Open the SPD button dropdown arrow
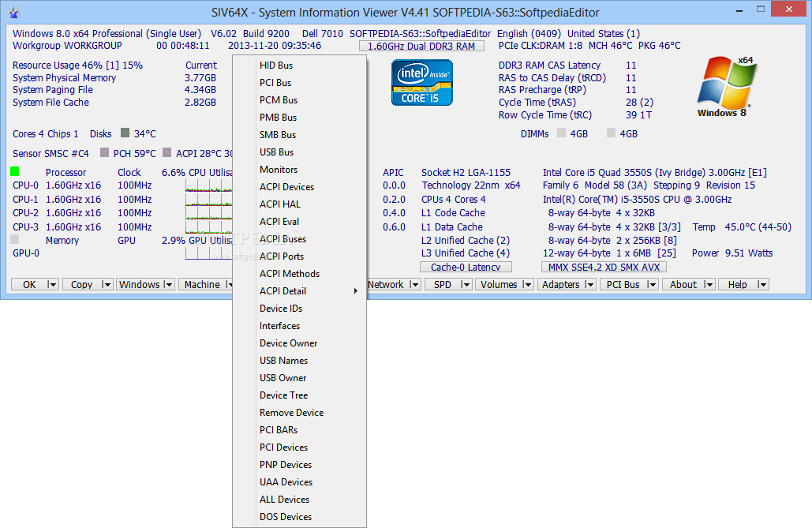 coord(466,284)
